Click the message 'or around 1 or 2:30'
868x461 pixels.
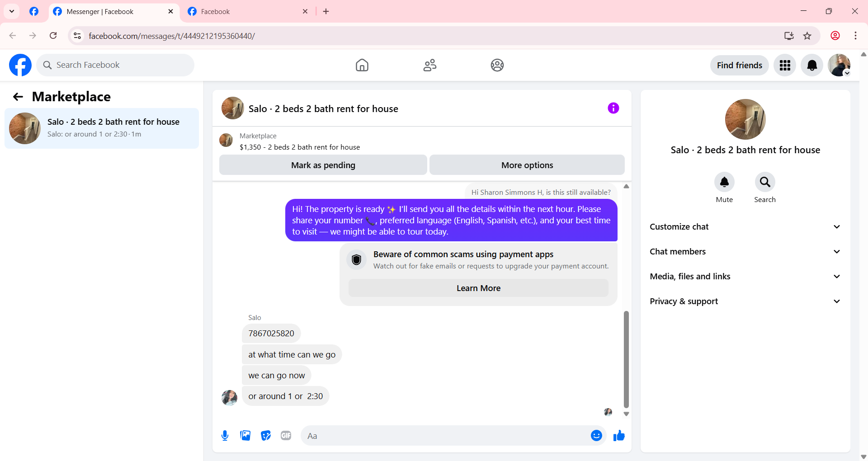286,396
